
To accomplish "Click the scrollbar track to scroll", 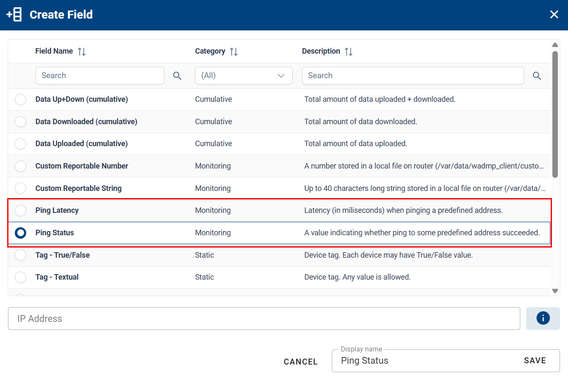I will coord(555,232).
